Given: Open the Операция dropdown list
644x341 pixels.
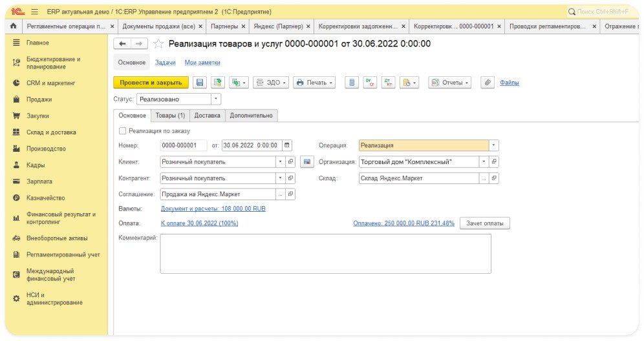Looking at the screenshot, I should coord(494,145).
